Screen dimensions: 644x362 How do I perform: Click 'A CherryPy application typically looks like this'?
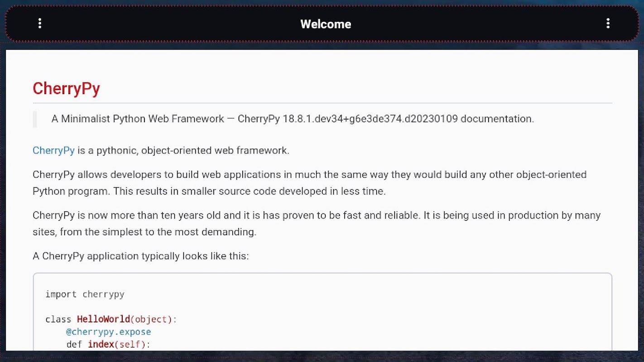141,256
